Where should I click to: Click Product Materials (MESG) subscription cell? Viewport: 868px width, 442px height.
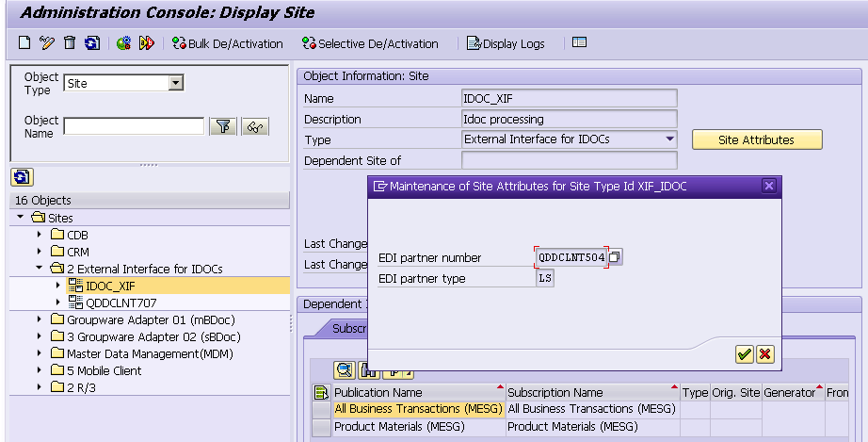[x=592, y=427]
